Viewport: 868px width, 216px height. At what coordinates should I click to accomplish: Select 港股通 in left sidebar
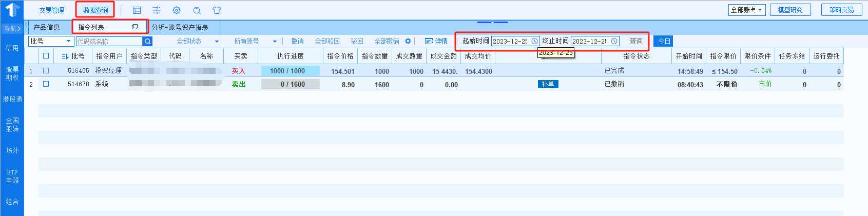(12, 99)
